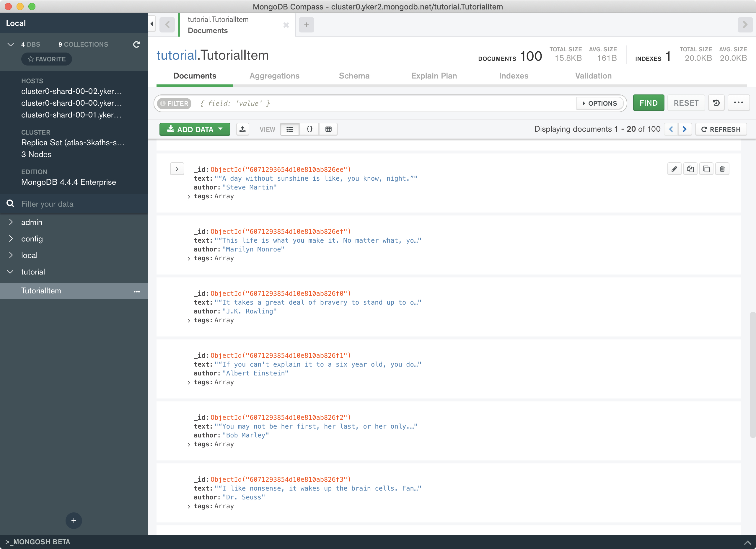756x549 pixels.
Task: Open TutorialItem collection ellipsis menu
Action: pos(137,292)
